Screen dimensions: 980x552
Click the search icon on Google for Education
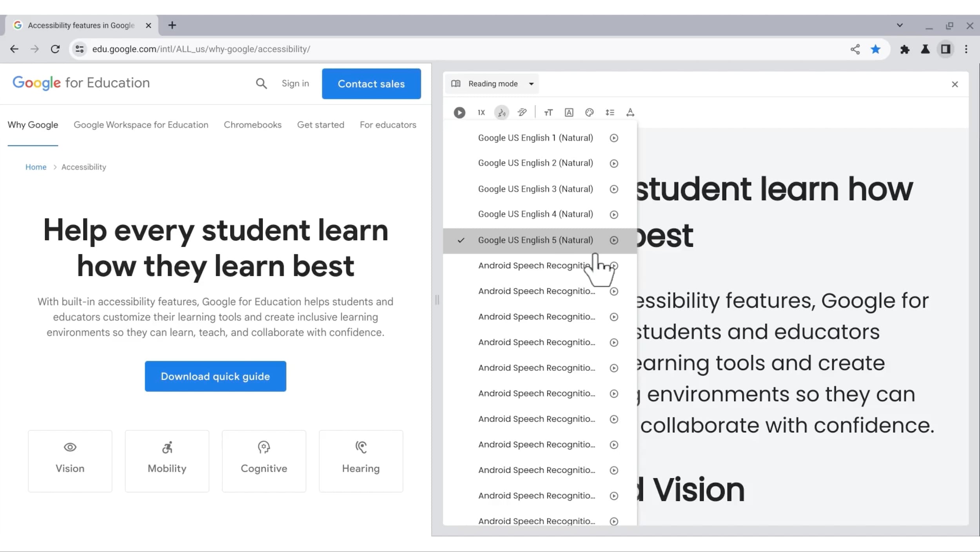(261, 84)
